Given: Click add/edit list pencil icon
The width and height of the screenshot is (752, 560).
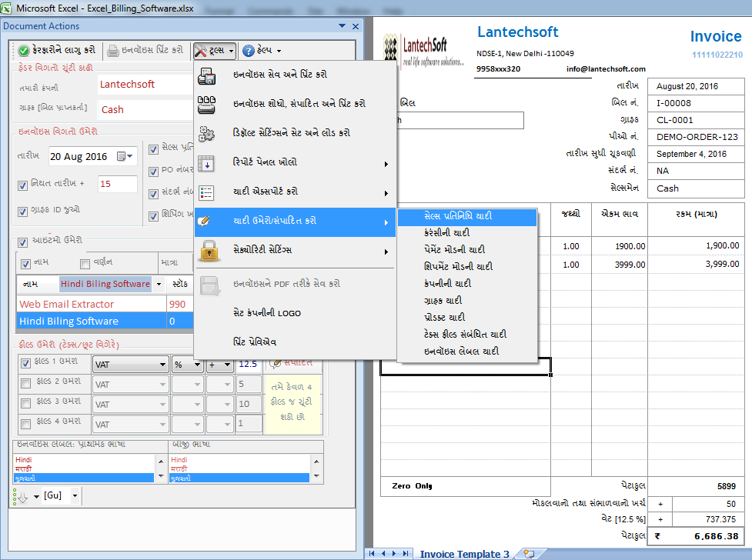Looking at the screenshot, I should [x=204, y=221].
